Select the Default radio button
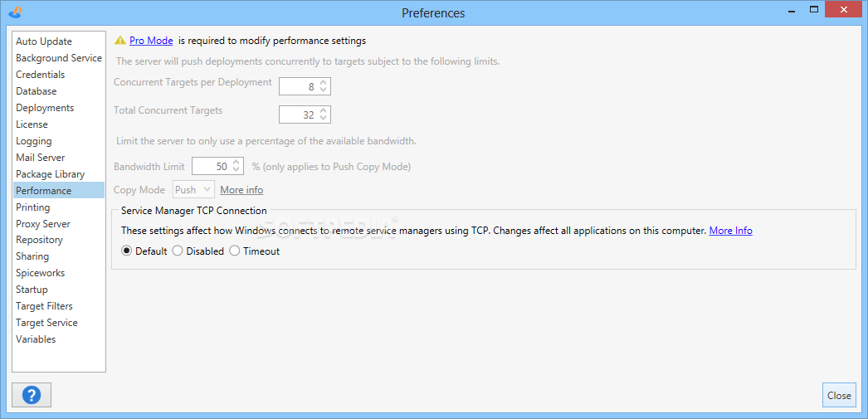The width and height of the screenshot is (868, 419). coord(127,251)
